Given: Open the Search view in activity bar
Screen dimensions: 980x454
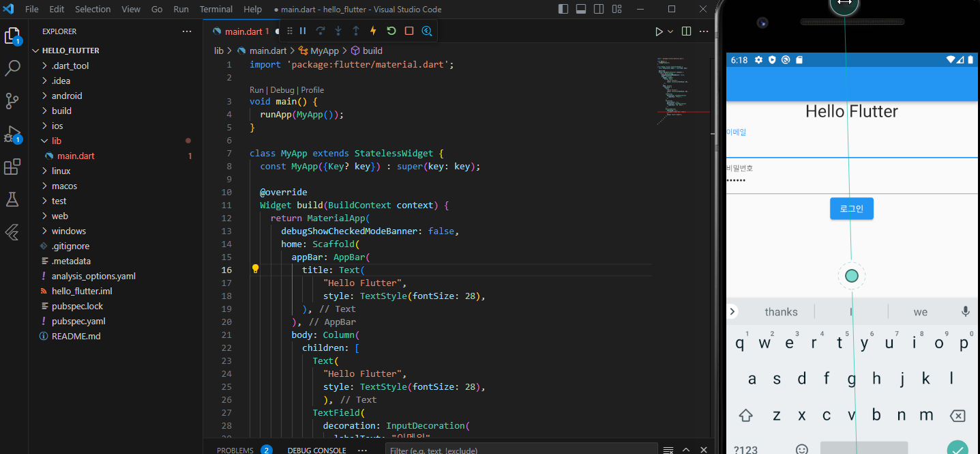Looking at the screenshot, I should point(12,68).
